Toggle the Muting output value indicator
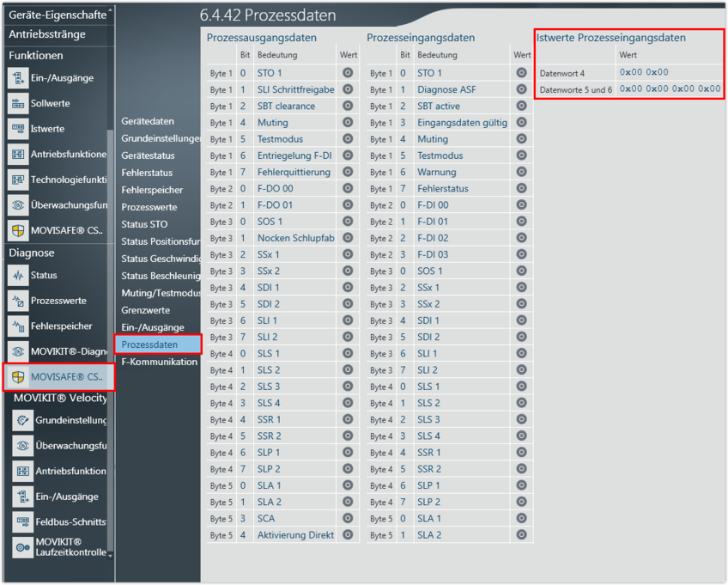The height and width of the screenshot is (585, 728). 348,123
